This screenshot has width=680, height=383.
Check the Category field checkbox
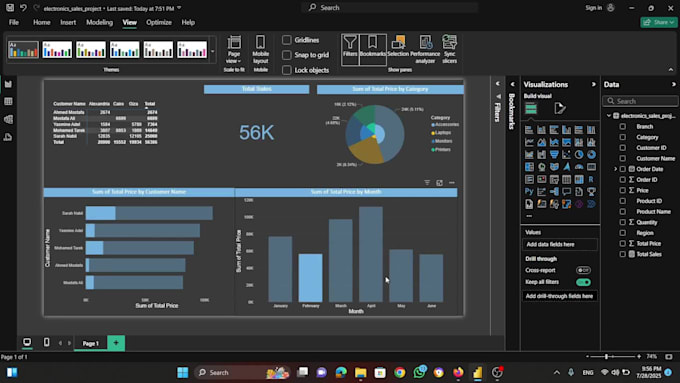[x=623, y=137]
